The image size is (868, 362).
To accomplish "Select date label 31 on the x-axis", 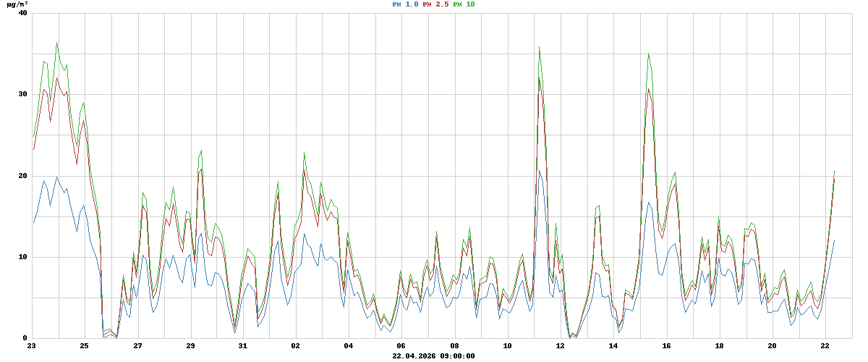I will pyautogui.click(x=243, y=346).
